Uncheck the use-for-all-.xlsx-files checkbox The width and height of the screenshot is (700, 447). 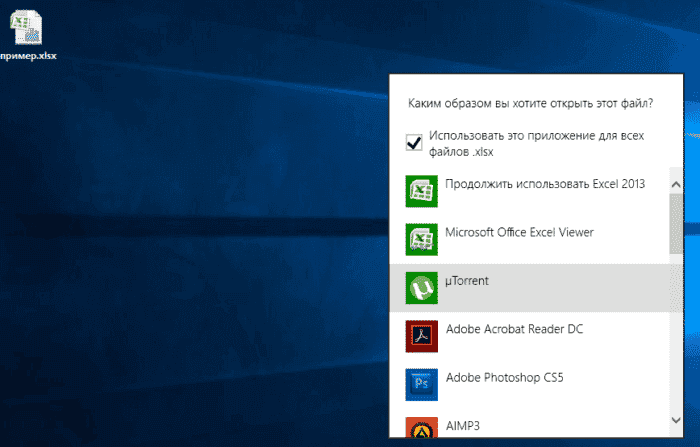(x=414, y=142)
